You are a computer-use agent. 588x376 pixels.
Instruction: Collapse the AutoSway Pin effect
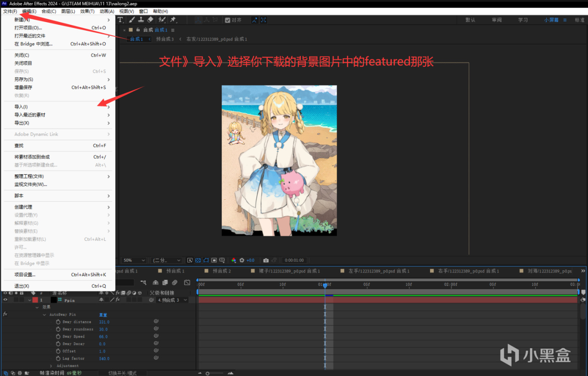(45, 314)
